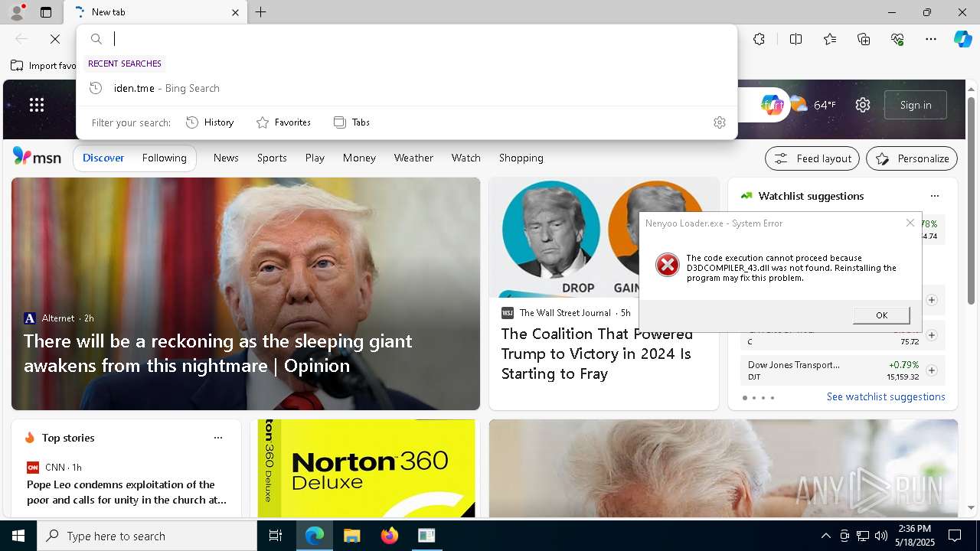980x551 pixels.
Task: Open the Extensions puzzle icon
Action: (759, 39)
